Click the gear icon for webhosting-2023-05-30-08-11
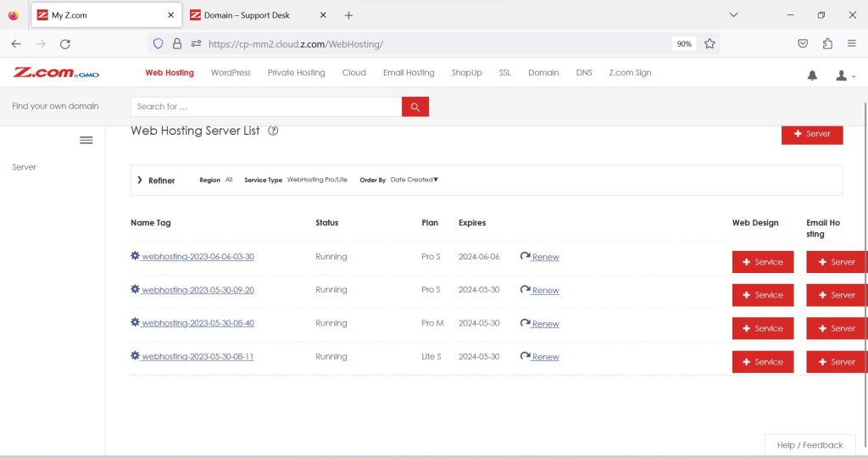Image resolution: width=868 pixels, height=457 pixels. (135, 355)
